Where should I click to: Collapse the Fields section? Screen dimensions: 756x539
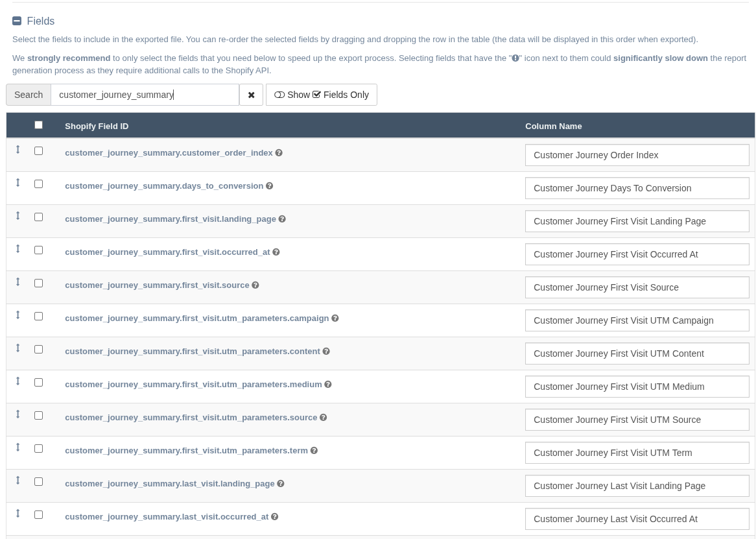[x=17, y=21]
